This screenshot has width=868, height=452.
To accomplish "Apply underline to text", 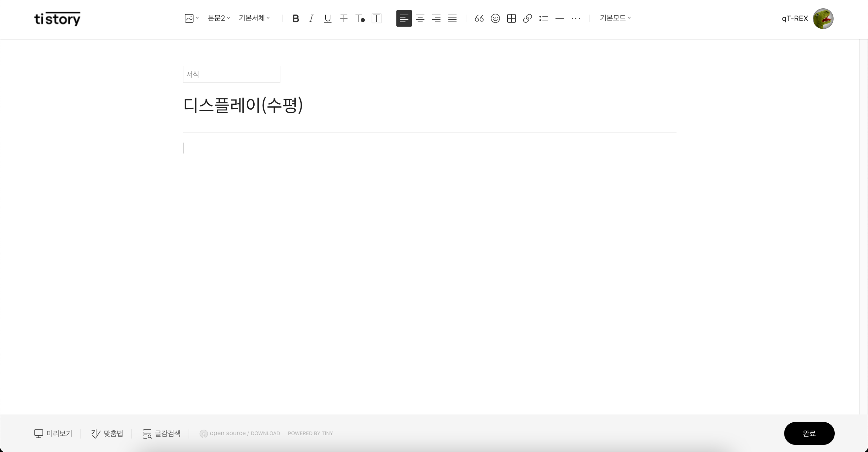I will pos(327,18).
